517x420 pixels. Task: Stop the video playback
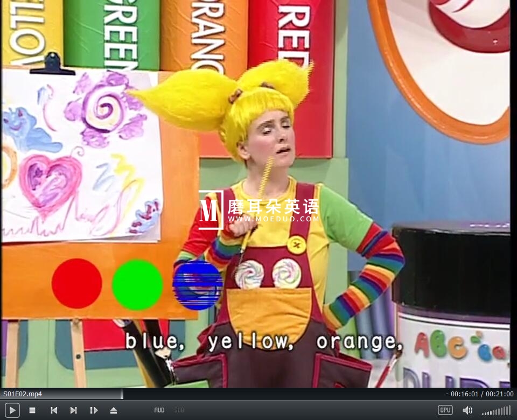[x=32, y=410]
